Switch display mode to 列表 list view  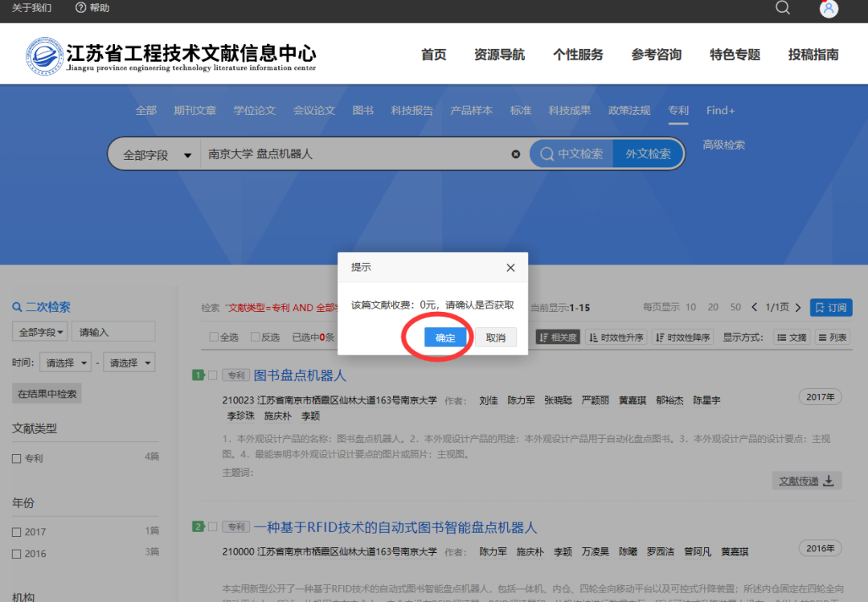(832, 338)
